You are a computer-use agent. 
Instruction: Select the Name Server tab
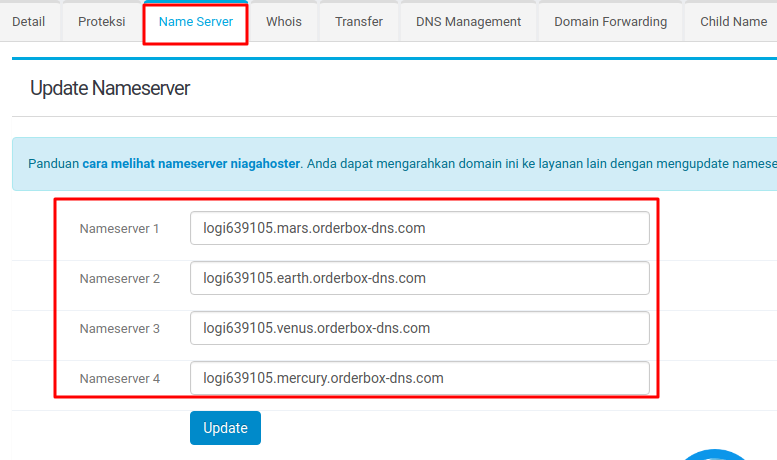pos(196,22)
